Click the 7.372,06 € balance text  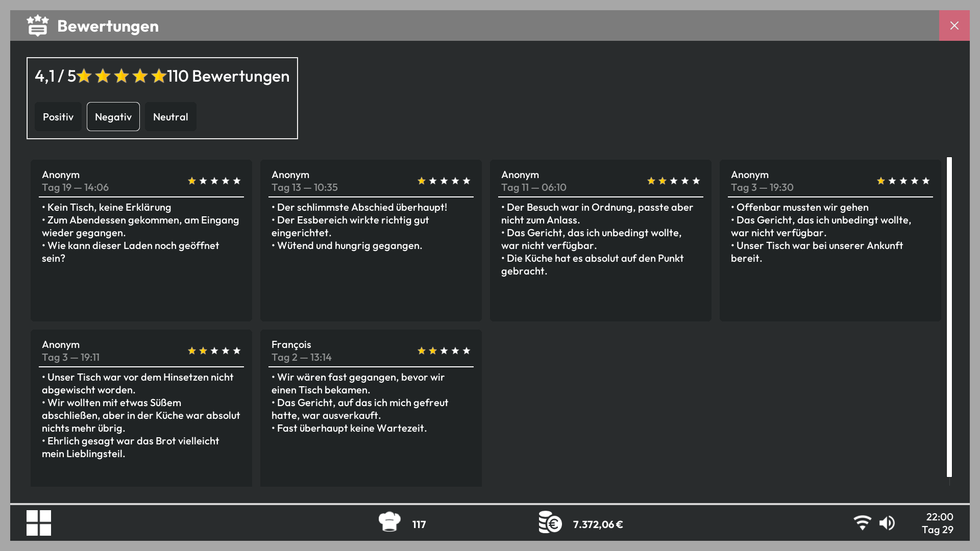[x=598, y=524]
